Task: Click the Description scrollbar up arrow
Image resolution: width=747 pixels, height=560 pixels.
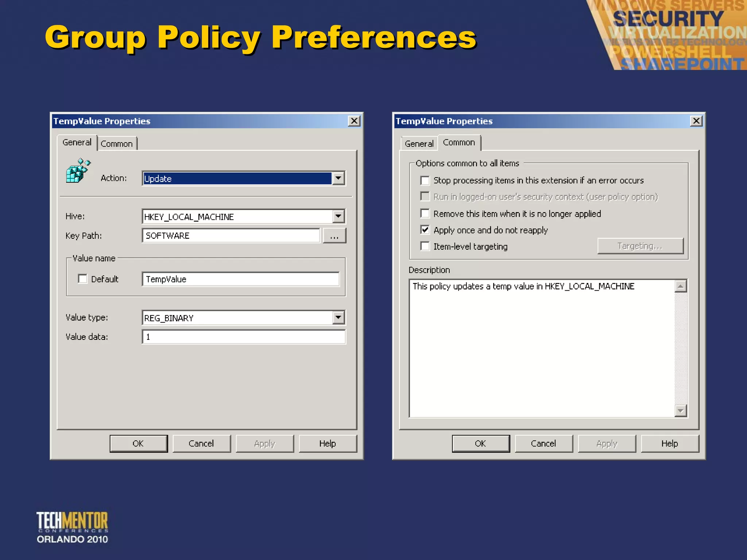Action: tap(681, 287)
